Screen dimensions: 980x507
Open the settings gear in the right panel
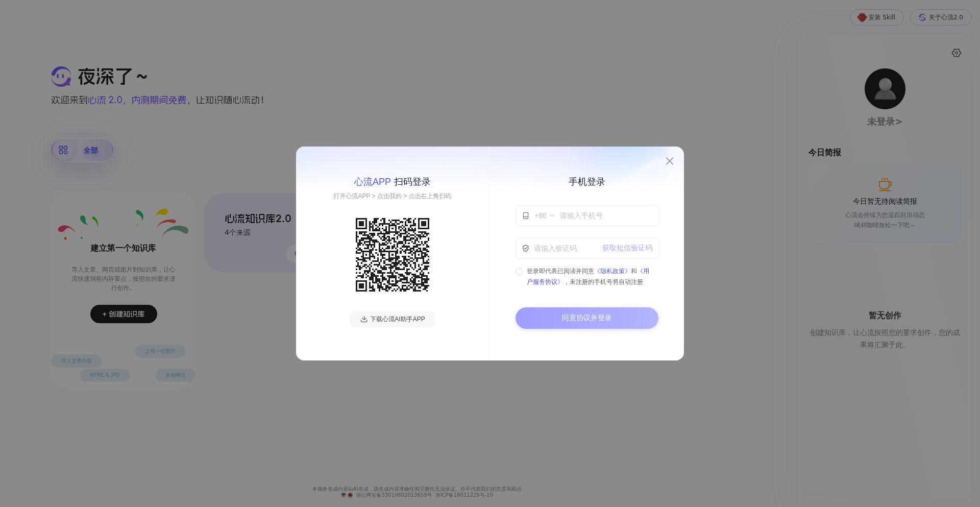click(957, 53)
